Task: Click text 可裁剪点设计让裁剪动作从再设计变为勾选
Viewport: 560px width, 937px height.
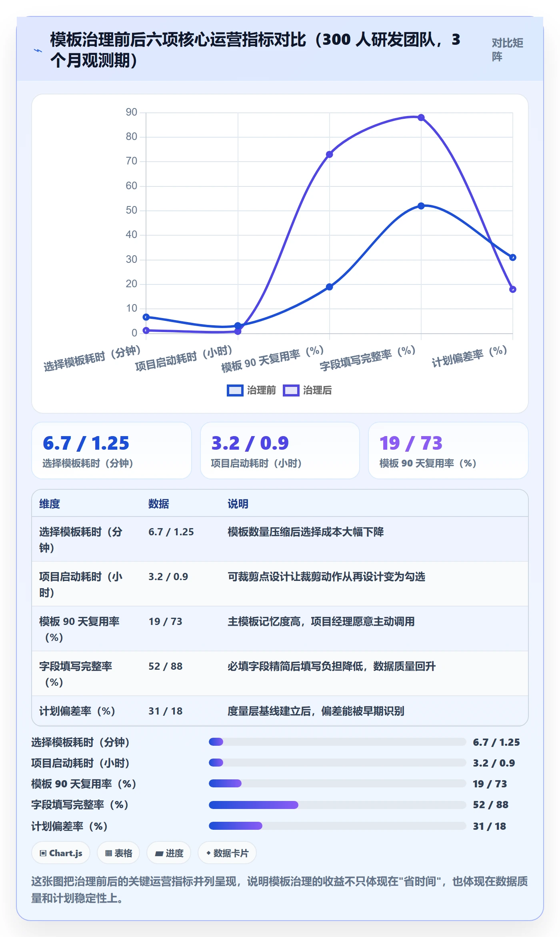Action: [x=326, y=577]
